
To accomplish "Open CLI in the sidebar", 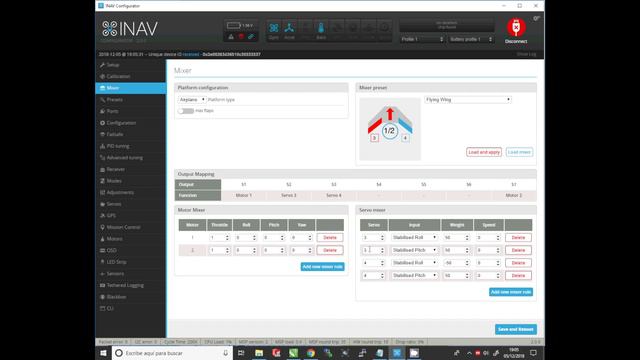I will coord(131,309).
